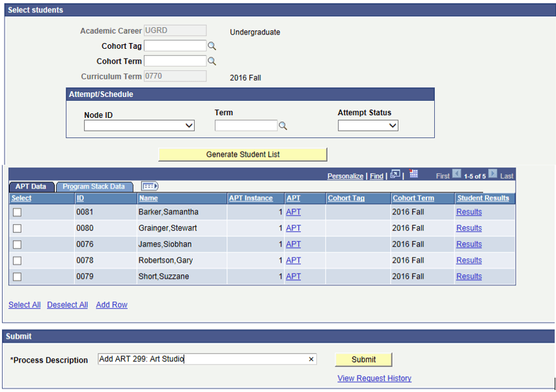The width and height of the screenshot is (556, 392).
Task: Open View Request History link
Action: (x=374, y=378)
